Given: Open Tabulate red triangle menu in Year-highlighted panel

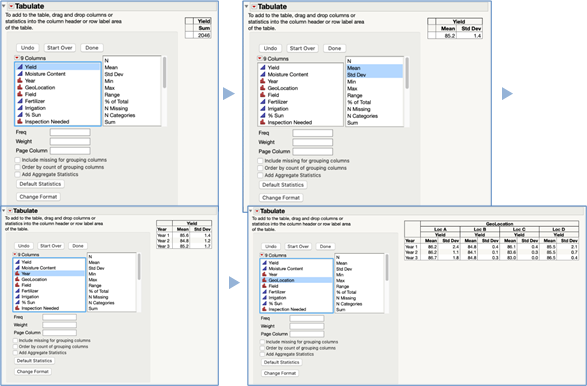Looking at the screenshot, I should click(x=10, y=211).
